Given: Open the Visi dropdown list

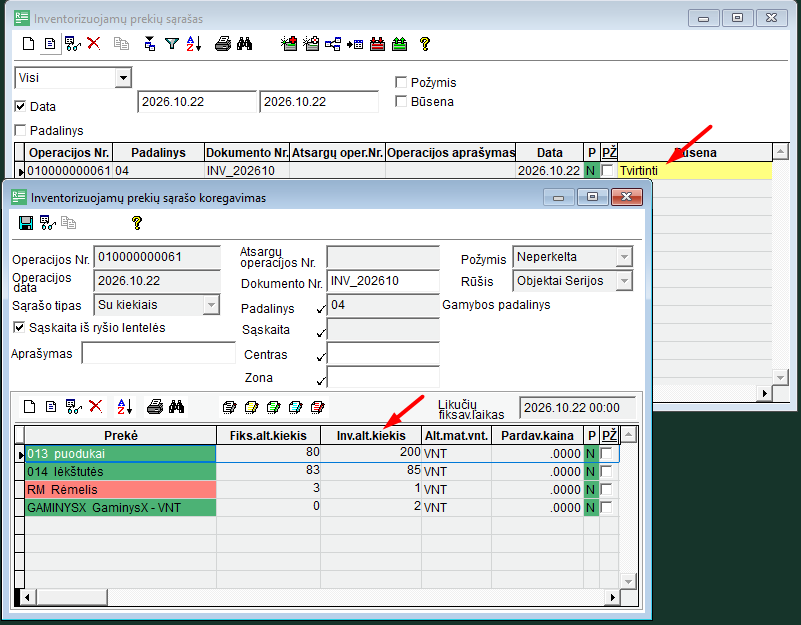Looking at the screenshot, I should [123, 78].
